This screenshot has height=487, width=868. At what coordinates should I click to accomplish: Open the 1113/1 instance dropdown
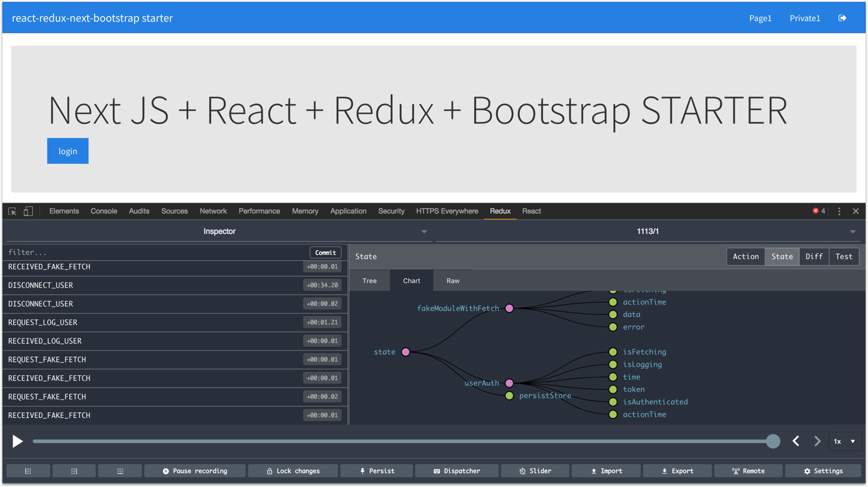[647, 232]
